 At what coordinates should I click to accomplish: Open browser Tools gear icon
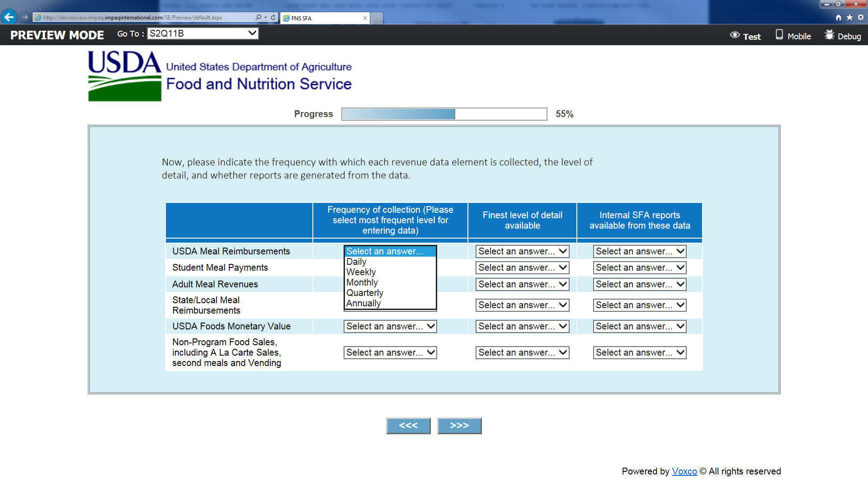tap(861, 18)
